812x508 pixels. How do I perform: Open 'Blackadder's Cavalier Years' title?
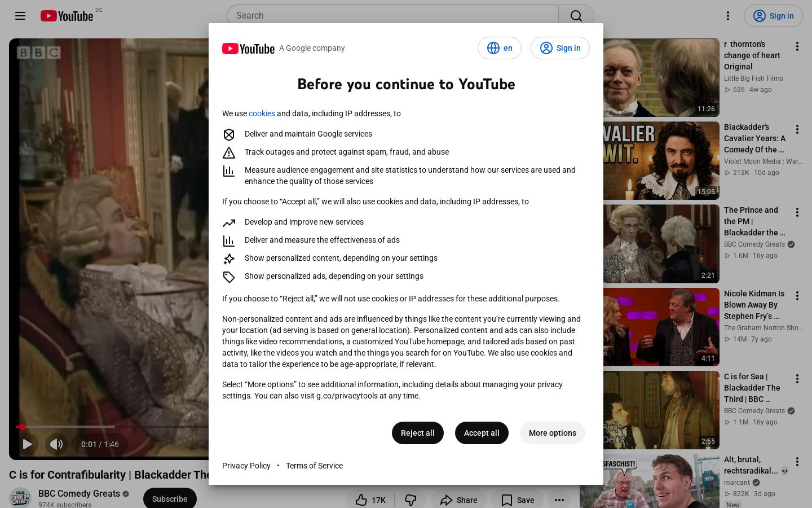coord(755,138)
